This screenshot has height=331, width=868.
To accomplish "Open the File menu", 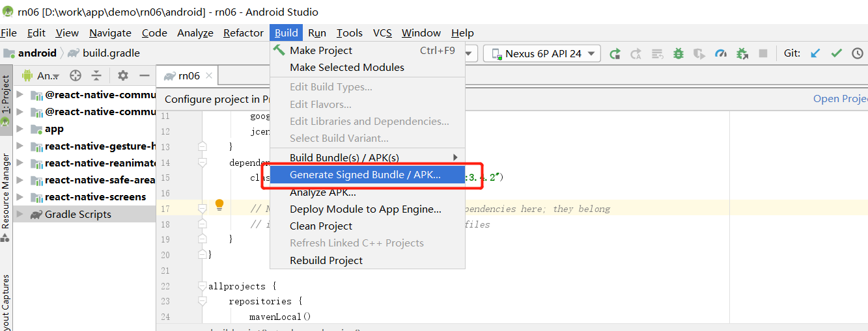I will point(9,33).
